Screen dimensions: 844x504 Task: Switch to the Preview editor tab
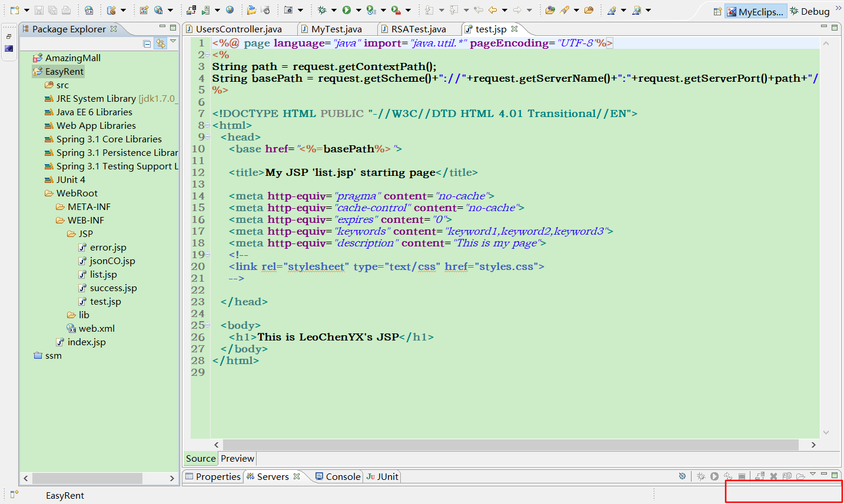coord(238,458)
